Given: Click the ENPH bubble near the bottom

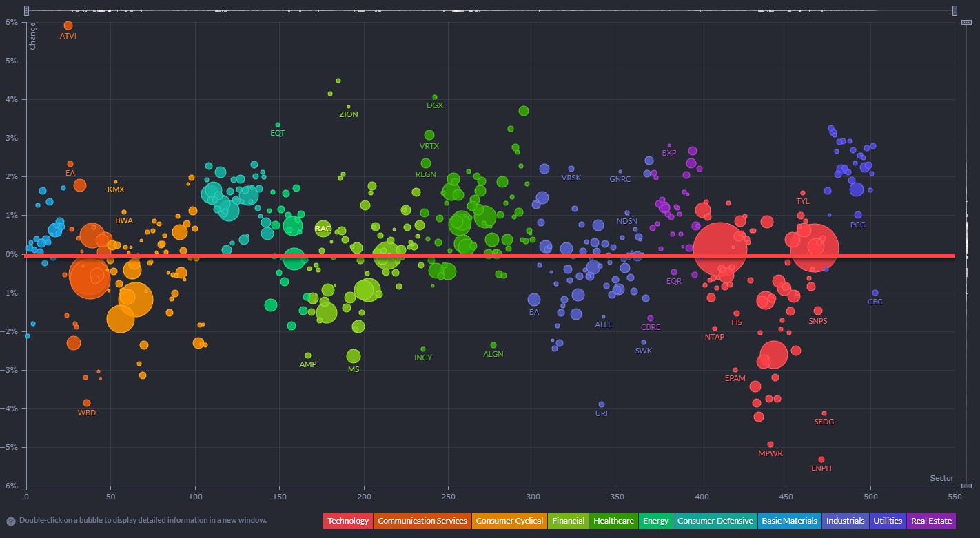Looking at the screenshot, I should [821, 459].
